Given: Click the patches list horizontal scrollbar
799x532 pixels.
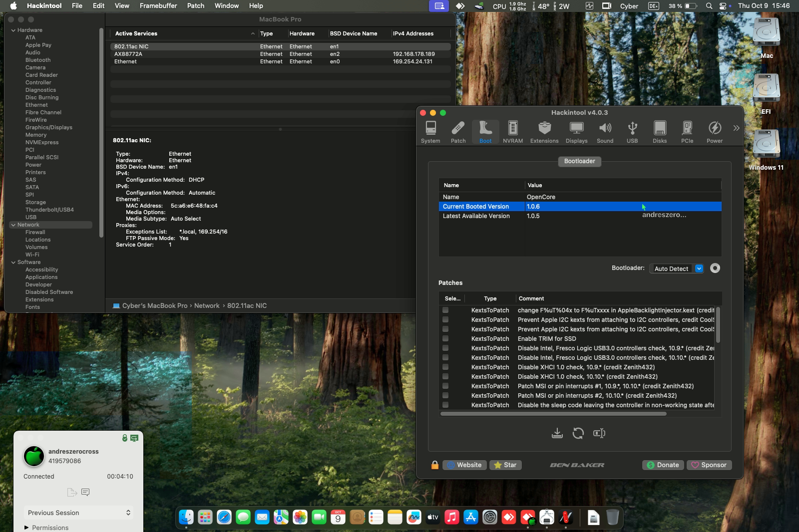Looking at the screenshot, I should click(553, 414).
